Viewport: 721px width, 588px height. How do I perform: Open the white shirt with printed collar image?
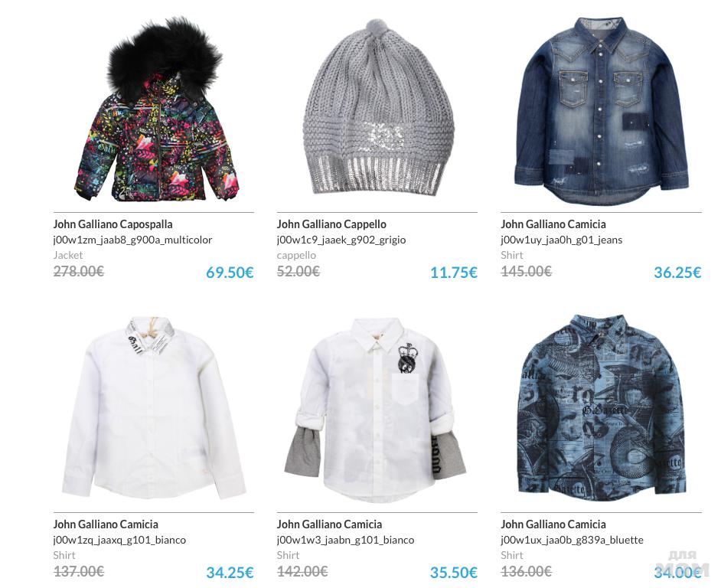(x=154, y=408)
